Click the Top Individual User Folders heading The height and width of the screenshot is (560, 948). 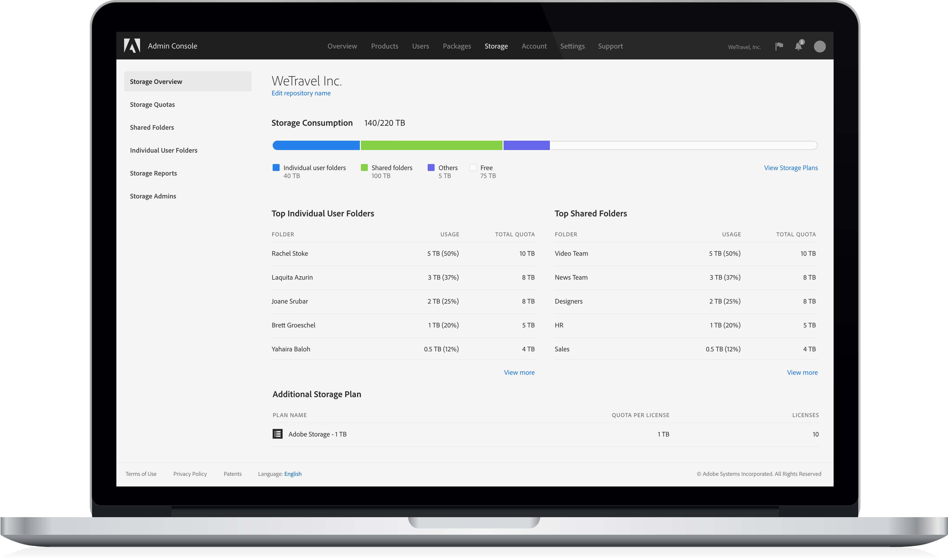coord(323,214)
